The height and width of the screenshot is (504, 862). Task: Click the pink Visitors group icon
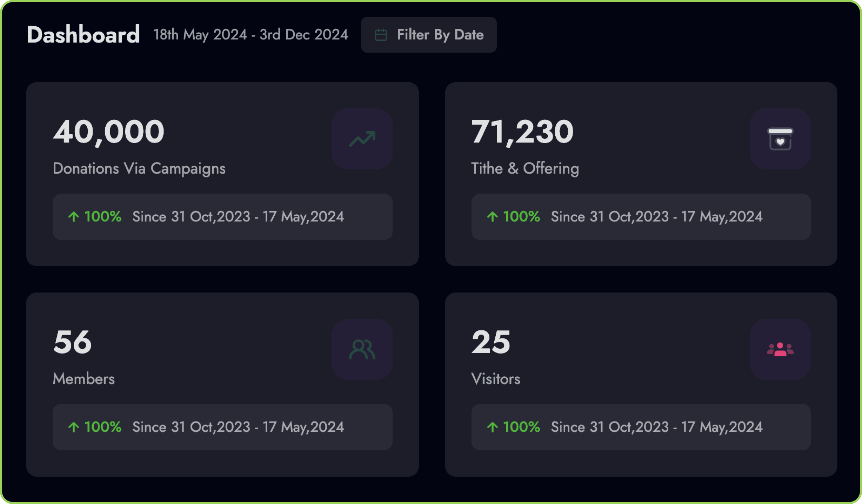[x=780, y=349]
